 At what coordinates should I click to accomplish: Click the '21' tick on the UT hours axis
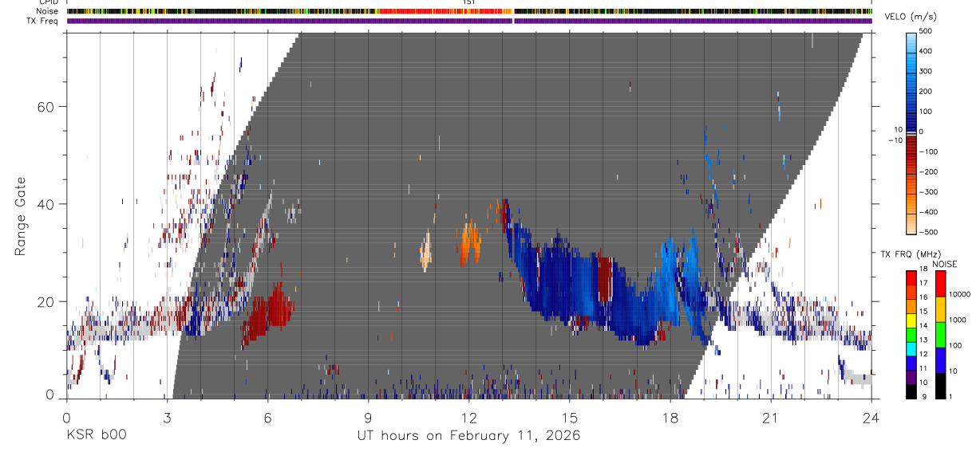(x=770, y=417)
